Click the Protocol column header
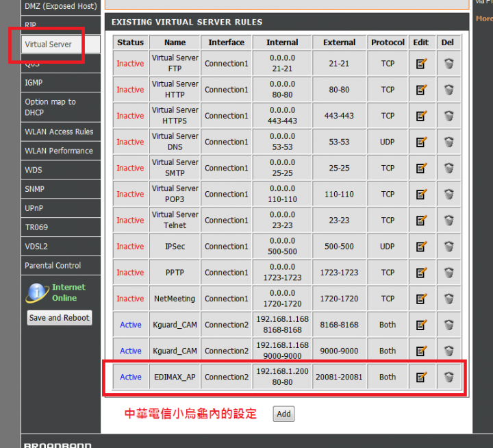 click(388, 42)
